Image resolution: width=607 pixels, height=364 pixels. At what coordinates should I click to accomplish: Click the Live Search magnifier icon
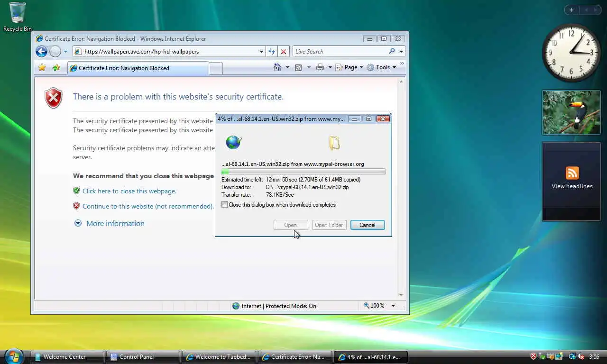pyautogui.click(x=392, y=51)
